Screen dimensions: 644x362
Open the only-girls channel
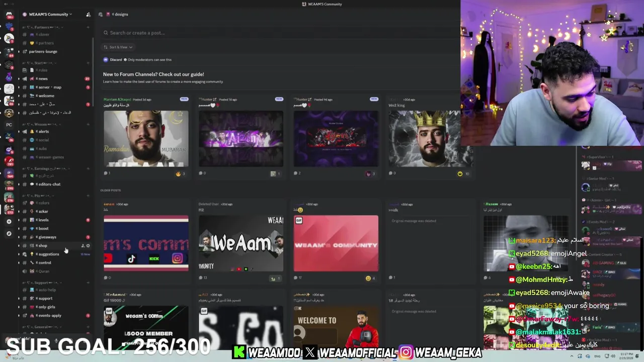[x=55, y=307]
